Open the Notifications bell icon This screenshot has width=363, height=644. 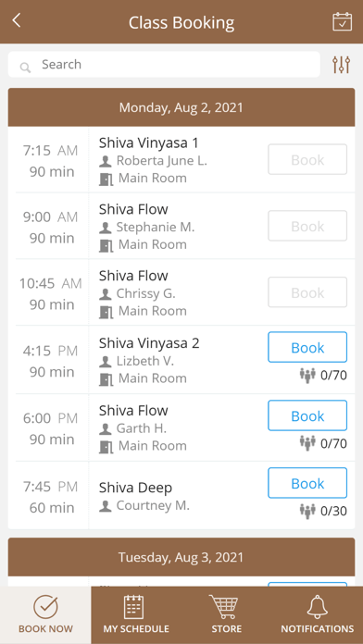(318, 607)
